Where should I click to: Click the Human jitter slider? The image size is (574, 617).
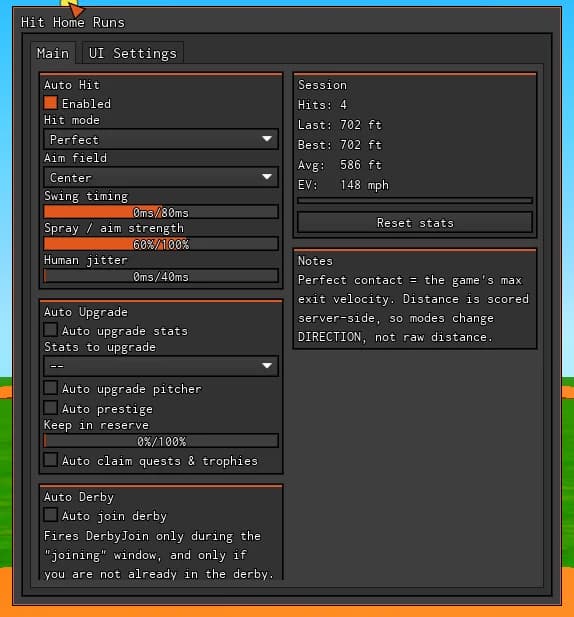161,276
